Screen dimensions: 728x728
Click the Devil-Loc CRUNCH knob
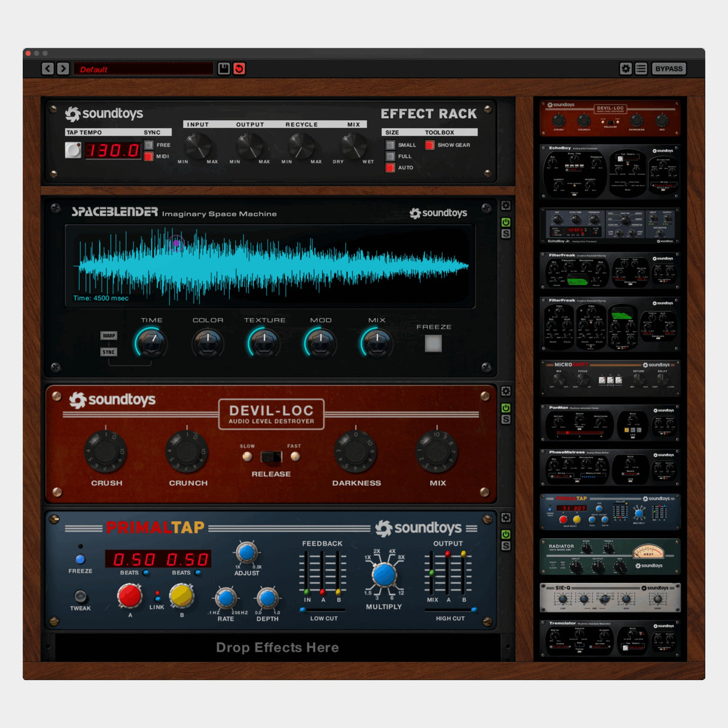(187, 451)
